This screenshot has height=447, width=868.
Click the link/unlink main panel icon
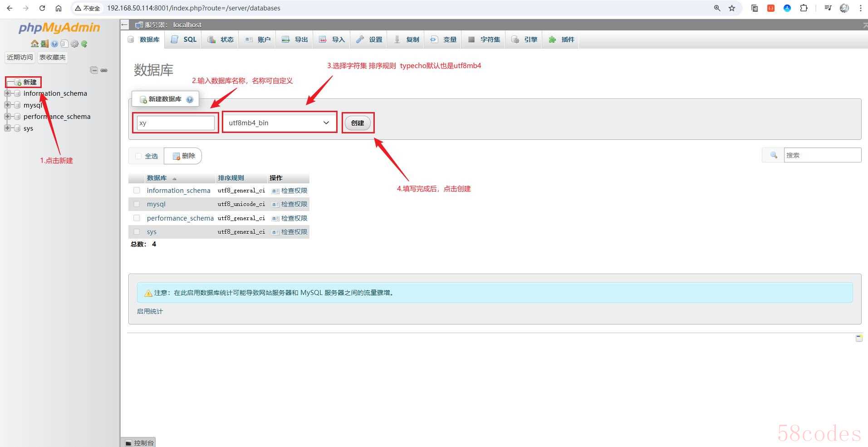[104, 70]
